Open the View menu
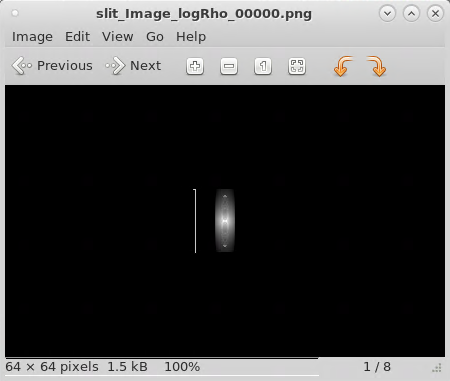 [x=118, y=37]
